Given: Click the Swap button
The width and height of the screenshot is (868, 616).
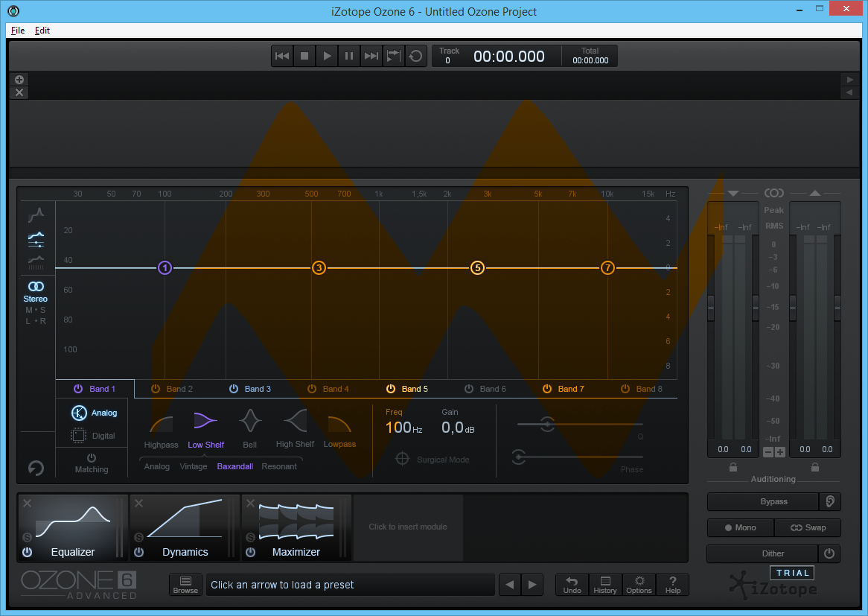Looking at the screenshot, I should pos(808,527).
